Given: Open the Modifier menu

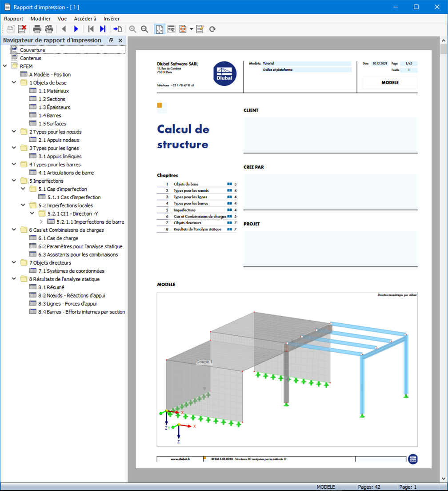Looking at the screenshot, I should tap(40, 19).
